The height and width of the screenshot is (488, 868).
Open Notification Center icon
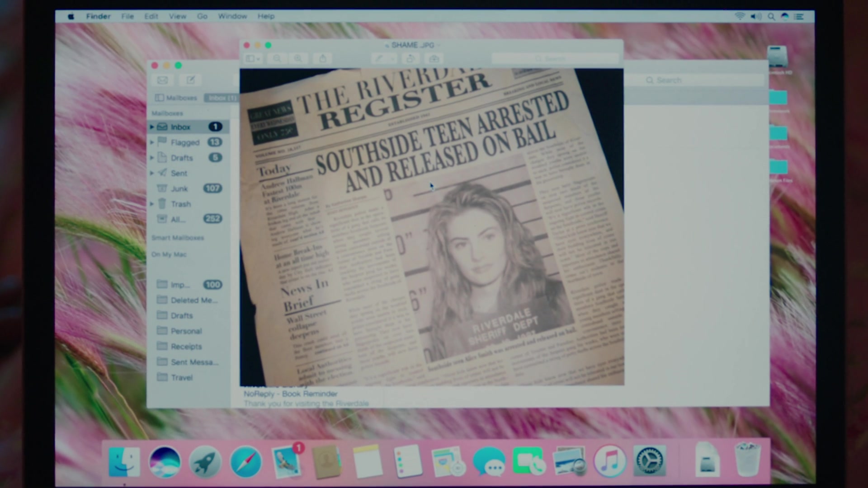point(799,16)
